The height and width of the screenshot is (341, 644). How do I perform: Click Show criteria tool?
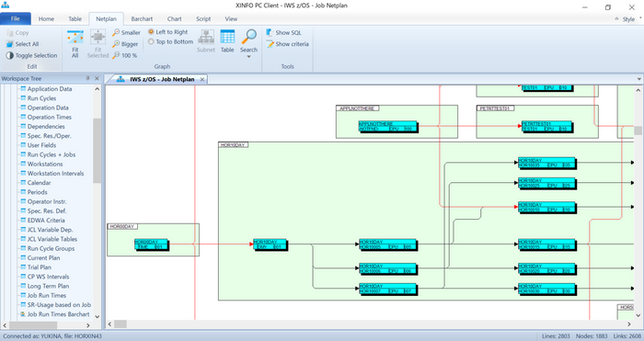tap(287, 44)
